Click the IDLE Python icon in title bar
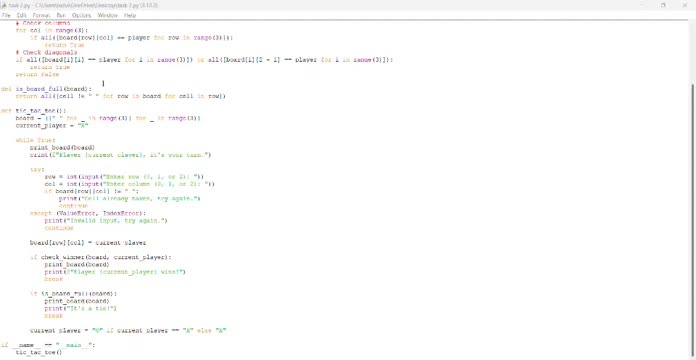This screenshot has width=696, height=360. (4, 5)
